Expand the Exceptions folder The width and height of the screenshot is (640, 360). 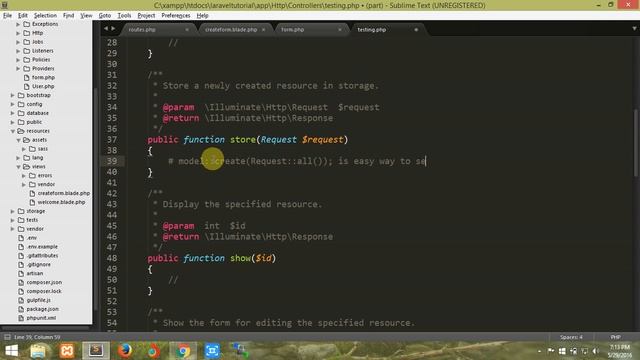click(18, 24)
